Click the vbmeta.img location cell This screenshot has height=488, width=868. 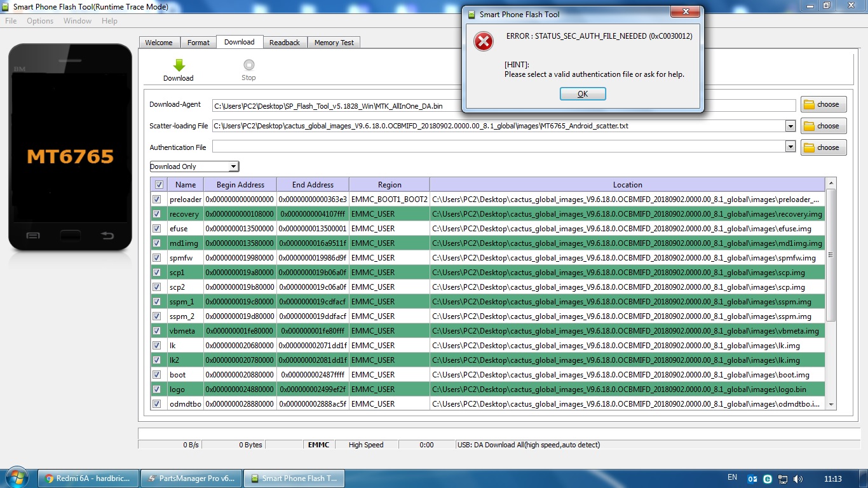point(628,331)
